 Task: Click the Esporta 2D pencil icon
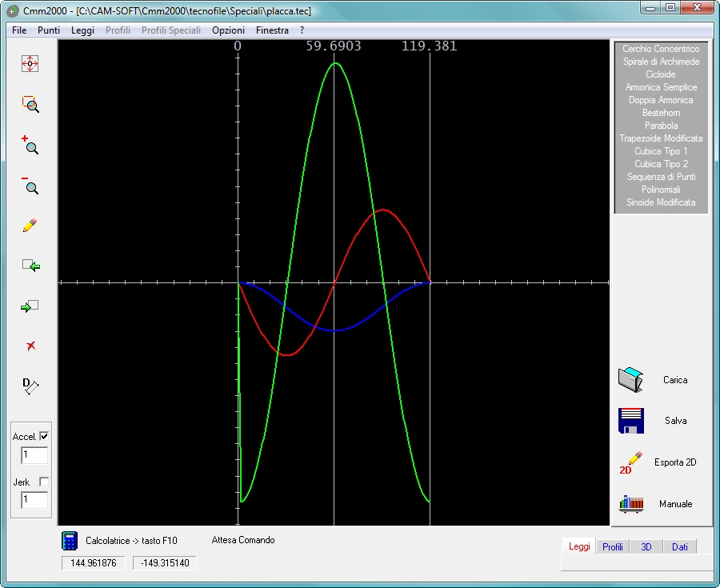point(631,462)
